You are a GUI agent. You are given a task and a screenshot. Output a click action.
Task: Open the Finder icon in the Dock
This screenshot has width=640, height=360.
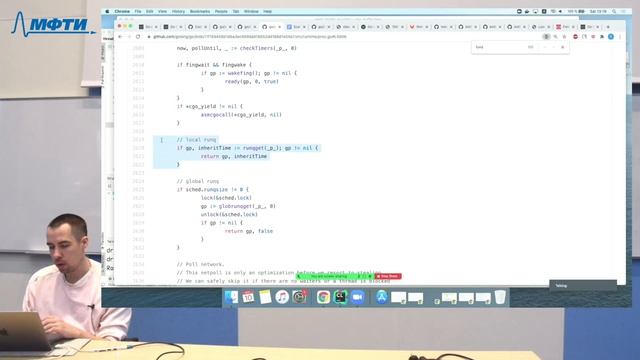click(231, 297)
